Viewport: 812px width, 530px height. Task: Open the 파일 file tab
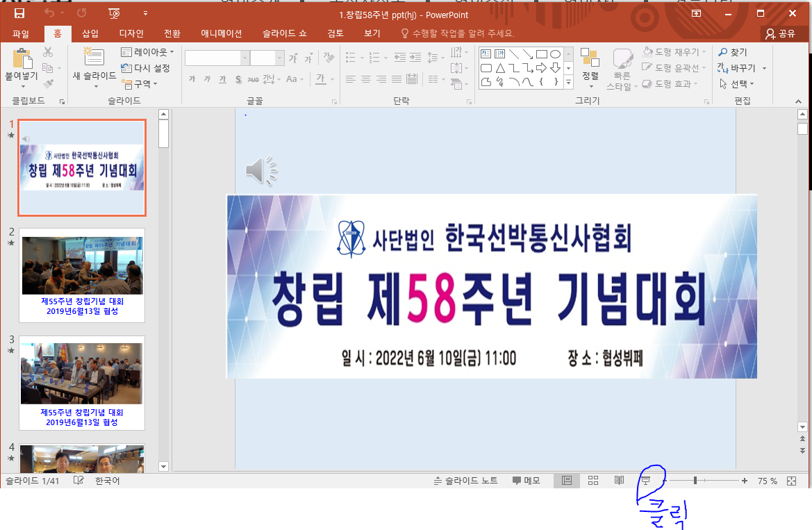pos(21,33)
